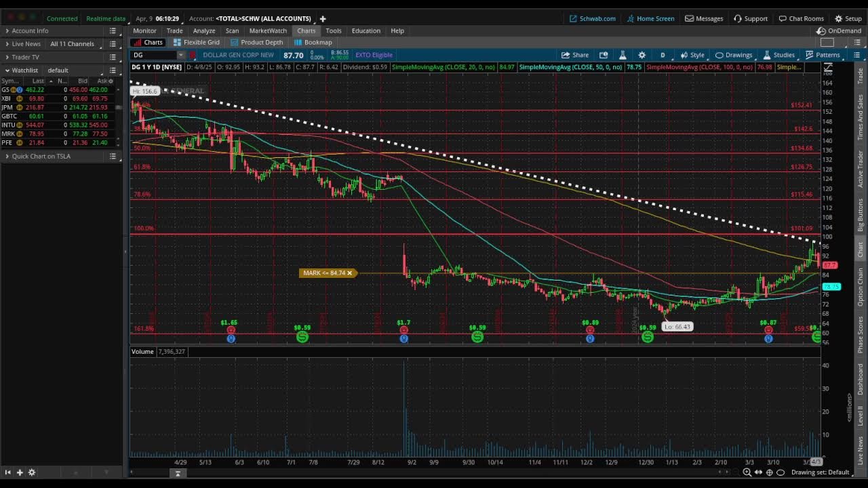Viewport: 868px width, 488px height.
Task: Open D timeframe dropdown
Action: pyautogui.click(x=663, y=55)
